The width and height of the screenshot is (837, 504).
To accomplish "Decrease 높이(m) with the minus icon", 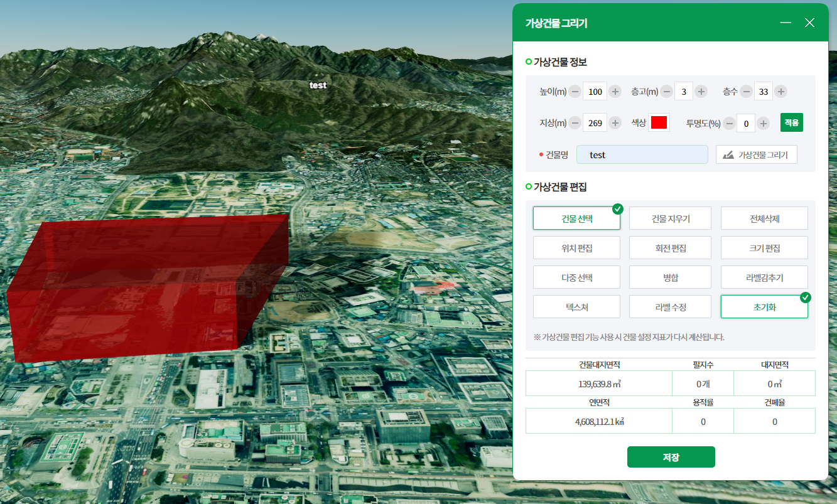I will click(x=575, y=92).
